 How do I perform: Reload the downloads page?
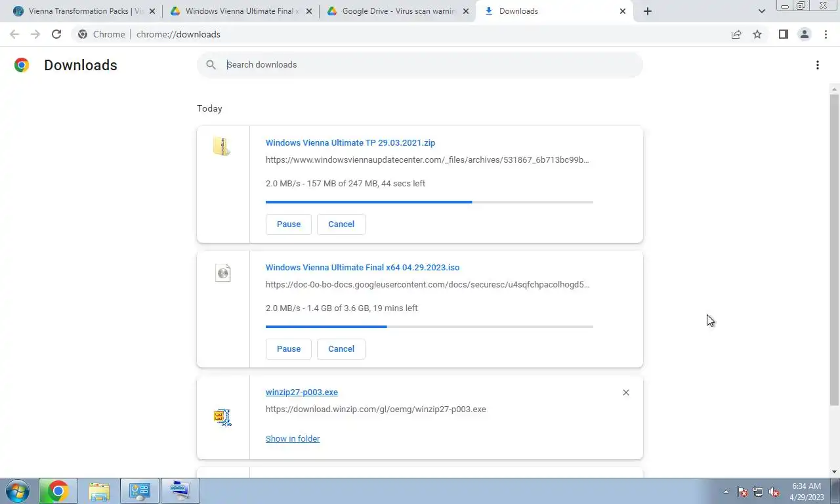(x=56, y=34)
